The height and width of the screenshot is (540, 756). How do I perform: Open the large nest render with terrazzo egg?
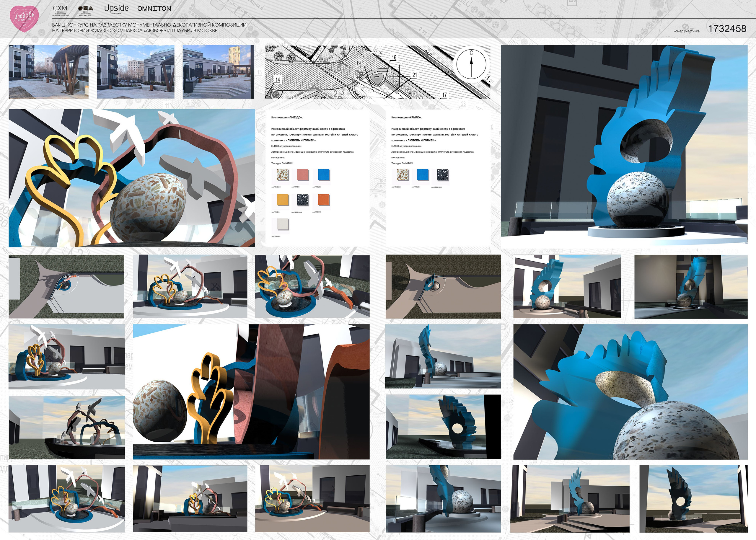coord(132,178)
